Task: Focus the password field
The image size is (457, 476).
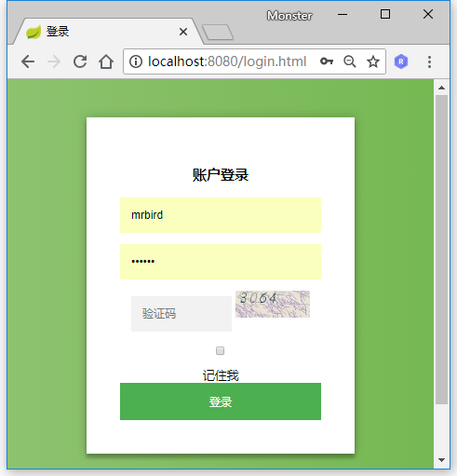Action: [221, 262]
